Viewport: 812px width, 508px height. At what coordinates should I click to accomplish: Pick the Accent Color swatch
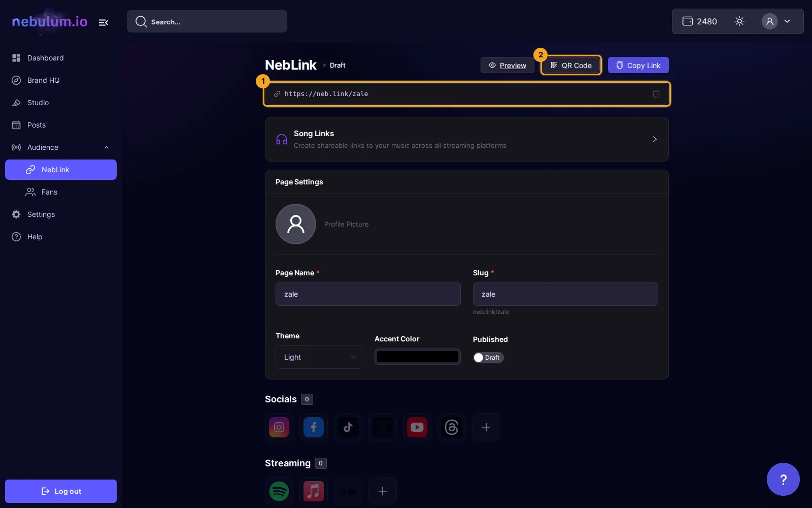(418, 357)
